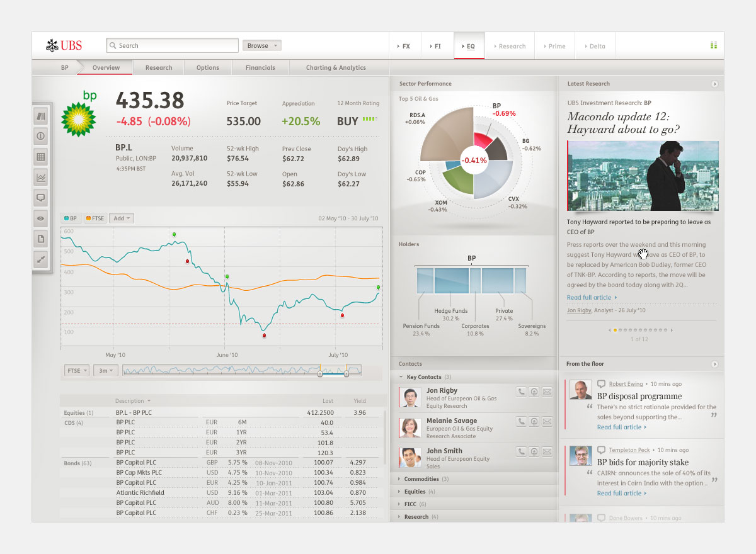Screen dimensions: 756x554
Task: Toggle the watch eye icon in sidebar
Action: coord(41,218)
